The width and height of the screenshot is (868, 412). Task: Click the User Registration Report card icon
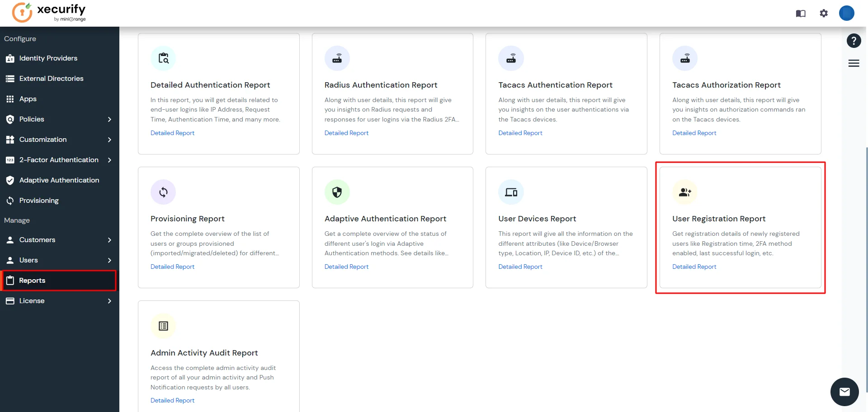pos(684,192)
